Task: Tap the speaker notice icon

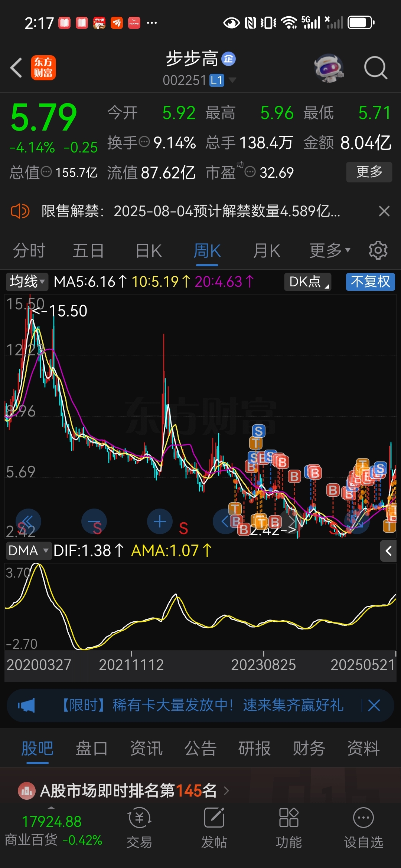Action: (x=20, y=211)
